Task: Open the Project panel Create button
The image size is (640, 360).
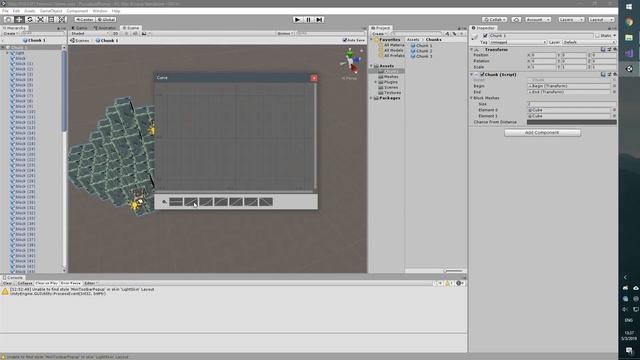Action: 379,34
